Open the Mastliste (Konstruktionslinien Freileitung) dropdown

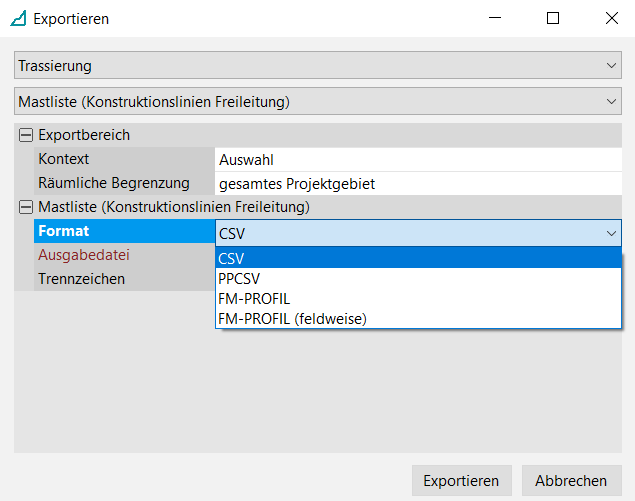coord(317,101)
